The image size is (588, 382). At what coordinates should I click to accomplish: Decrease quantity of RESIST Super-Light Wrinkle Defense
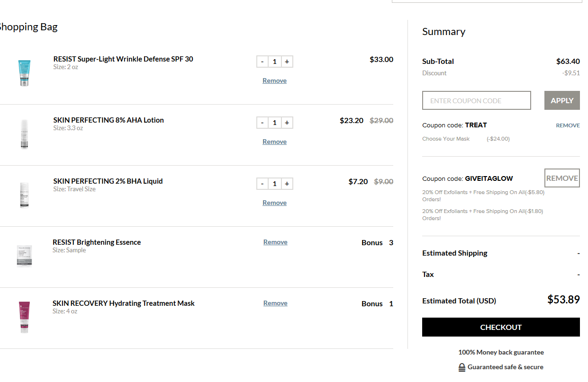click(262, 62)
